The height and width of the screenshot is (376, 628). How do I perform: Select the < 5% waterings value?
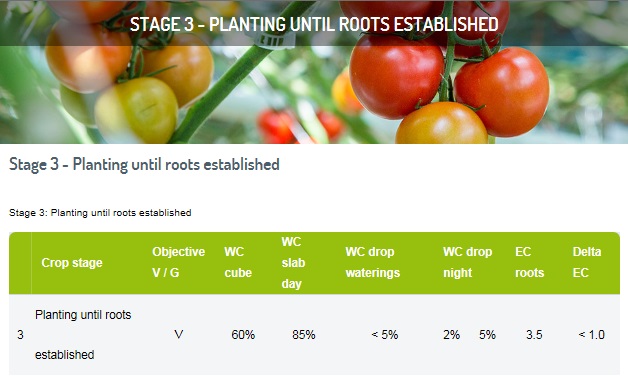click(385, 335)
